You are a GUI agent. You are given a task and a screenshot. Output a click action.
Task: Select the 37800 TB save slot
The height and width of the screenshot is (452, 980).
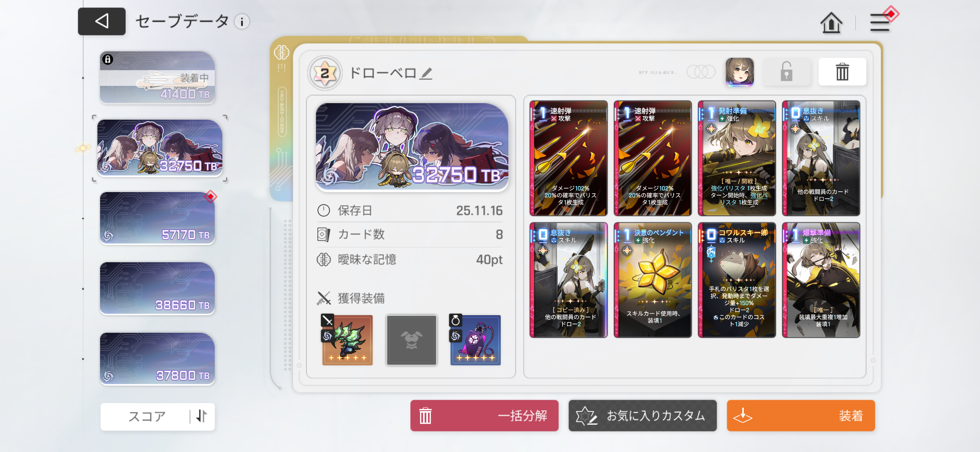tap(157, 359)
